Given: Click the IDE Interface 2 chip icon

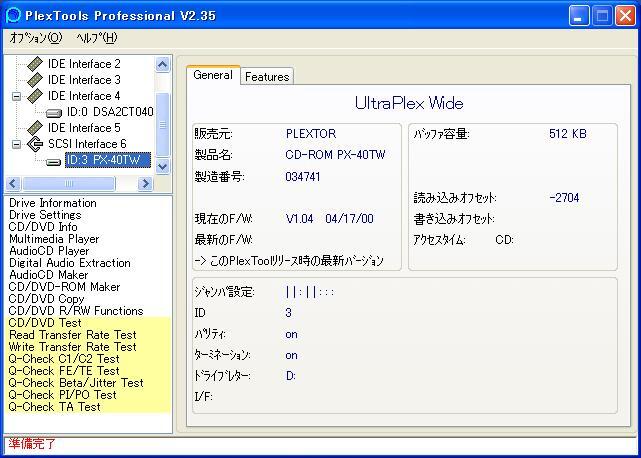Looking at the screenshot, I should [35, 64].
